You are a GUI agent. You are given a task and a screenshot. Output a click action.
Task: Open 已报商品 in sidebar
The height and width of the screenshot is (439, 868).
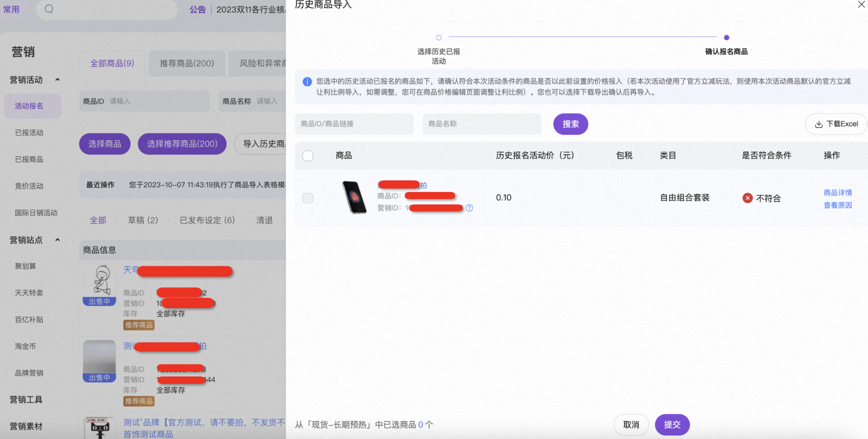click(29, 159)
